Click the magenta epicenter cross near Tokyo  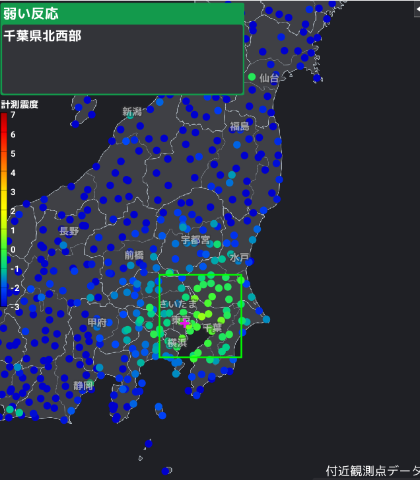(x=184, y=323)
